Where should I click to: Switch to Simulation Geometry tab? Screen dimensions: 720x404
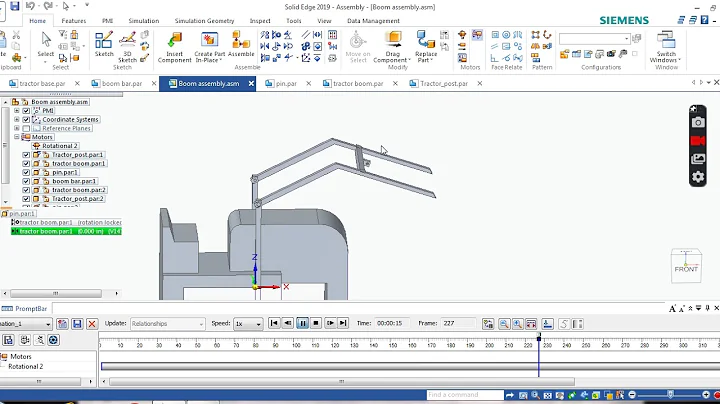204,21
